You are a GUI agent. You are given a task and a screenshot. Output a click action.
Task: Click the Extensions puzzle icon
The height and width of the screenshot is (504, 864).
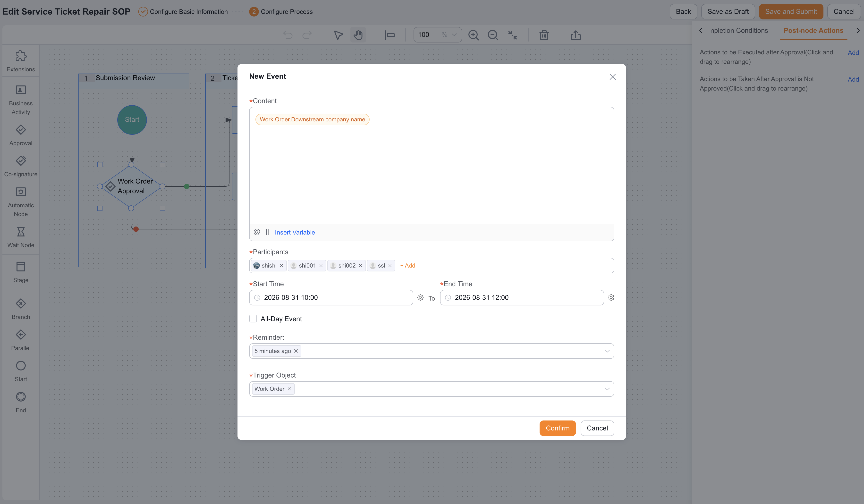[x=21, y=56]
